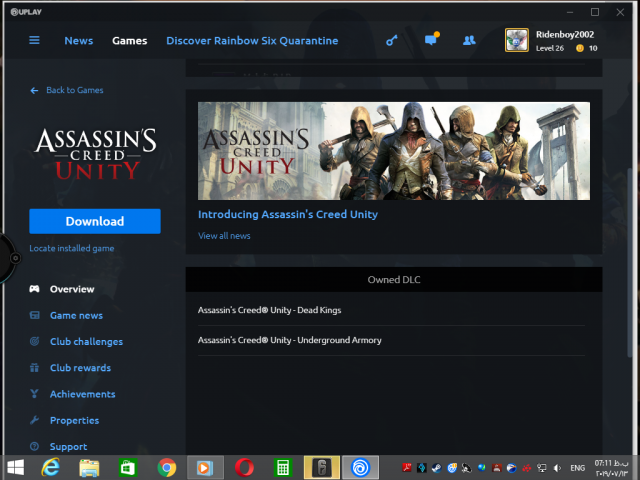640x480 pixels.
Task: Open the media player taskbar icon
Action: coord(205,467)
